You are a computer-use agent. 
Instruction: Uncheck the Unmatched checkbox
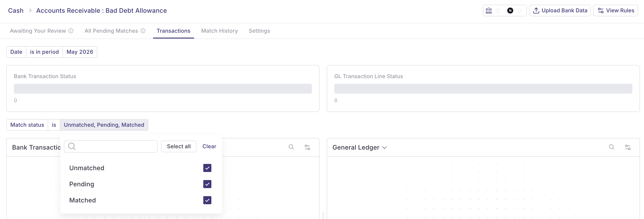[x=207, y=168]
